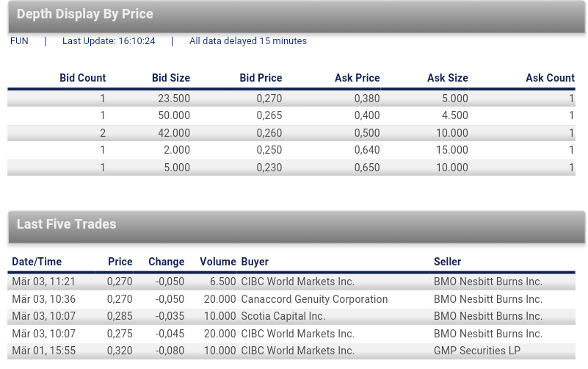This screenshot has height=369, width=588.
Task: Click the Ask Price column header
Action: tap(357, 78)
